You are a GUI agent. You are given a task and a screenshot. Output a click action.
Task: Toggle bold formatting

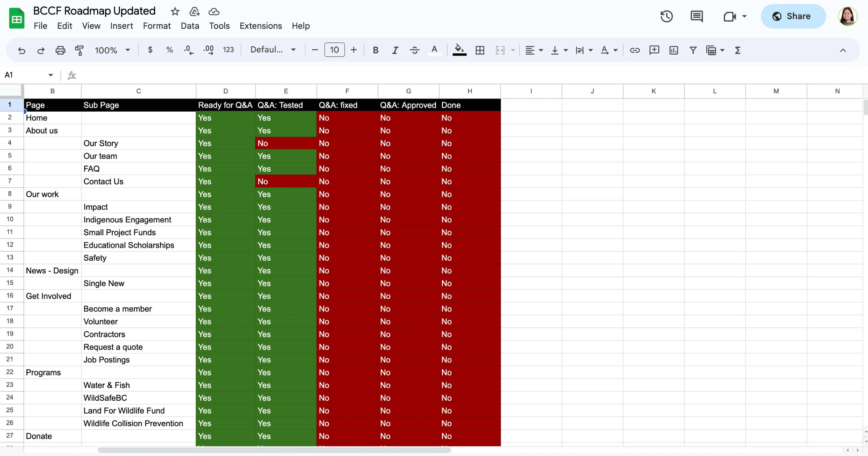(376, 50)
